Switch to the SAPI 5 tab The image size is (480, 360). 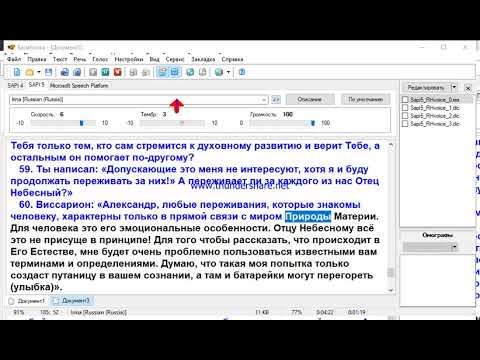click(36, 85)
